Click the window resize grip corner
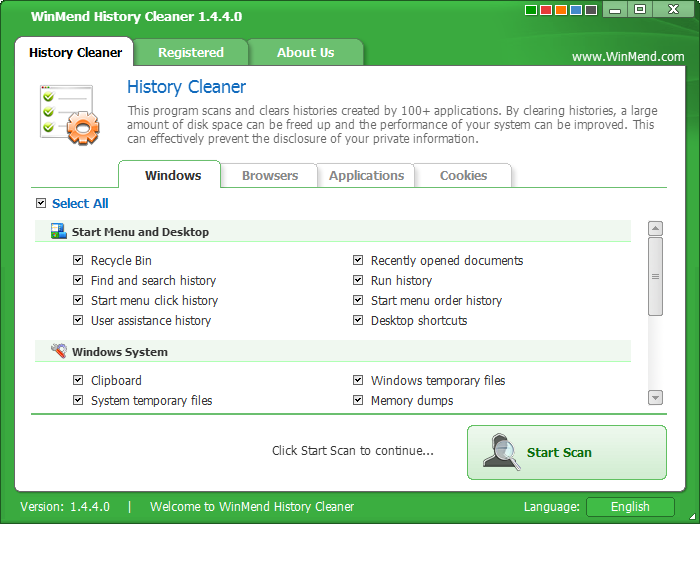 click(692, 516)
